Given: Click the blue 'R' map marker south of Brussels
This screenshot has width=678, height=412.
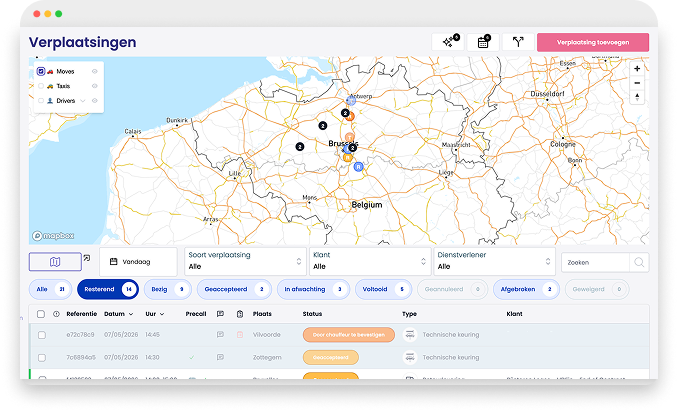Looking at the screenshot, I should point(358,166).
